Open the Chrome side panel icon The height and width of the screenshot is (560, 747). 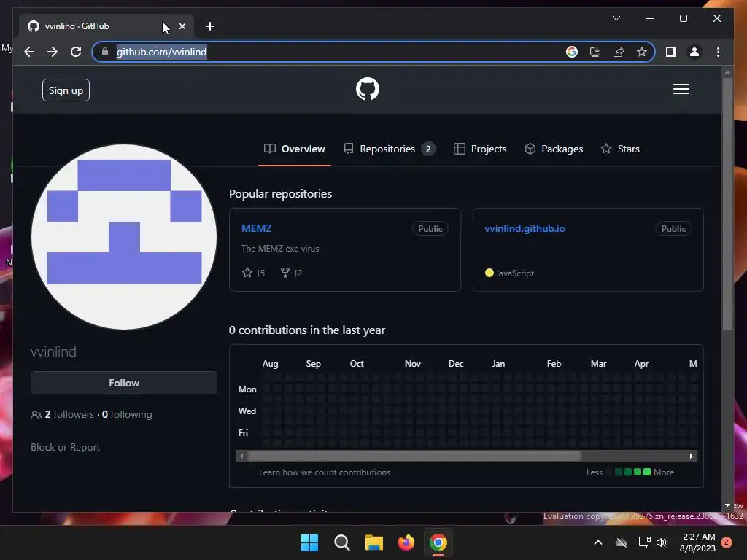point(671,52)
